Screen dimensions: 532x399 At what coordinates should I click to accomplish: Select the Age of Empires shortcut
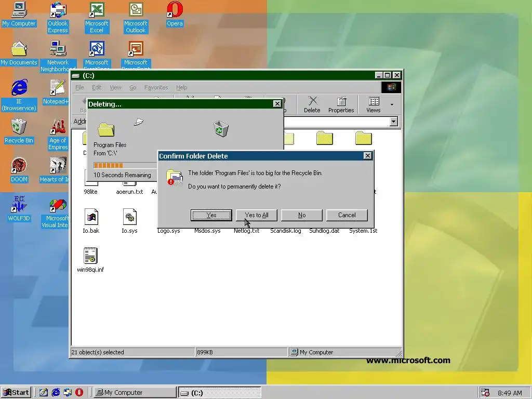tap(58, 135)
